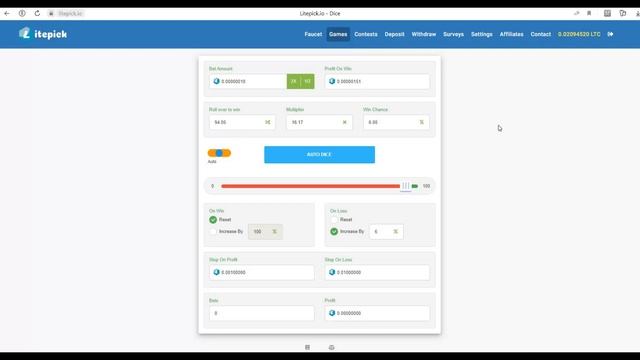Click Litecoin icon in Stop On Loss field

pyautogui.click(x=332, y=272)
